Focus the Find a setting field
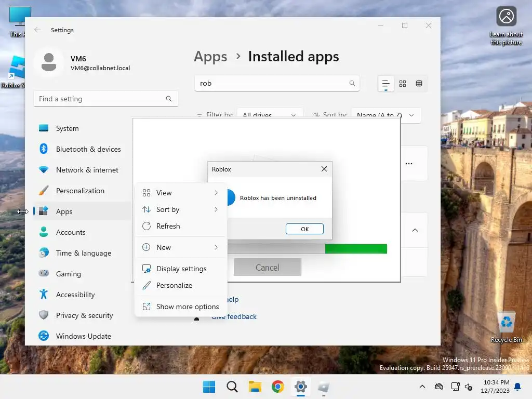 pyautogui.click(x=106, y=99)
